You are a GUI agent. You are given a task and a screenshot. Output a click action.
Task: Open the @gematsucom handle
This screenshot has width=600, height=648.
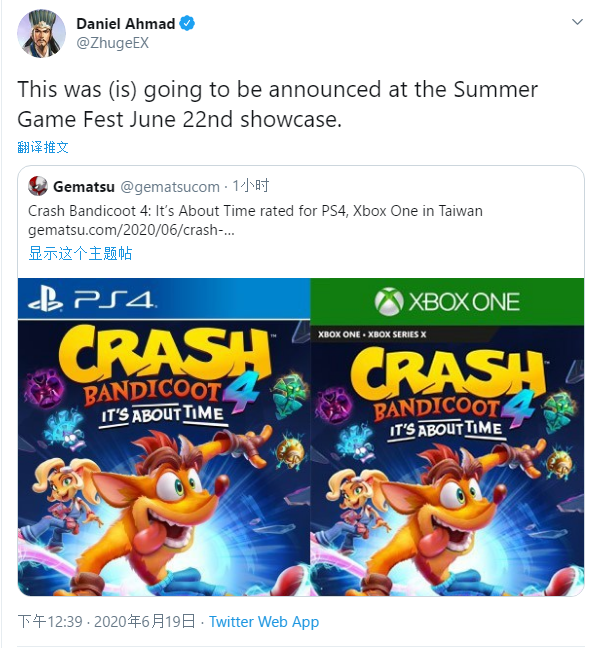tap(170, 187)
